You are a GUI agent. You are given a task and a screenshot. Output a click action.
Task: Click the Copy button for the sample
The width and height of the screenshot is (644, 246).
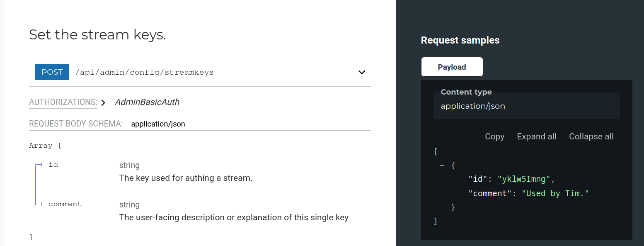coord(494,136)
